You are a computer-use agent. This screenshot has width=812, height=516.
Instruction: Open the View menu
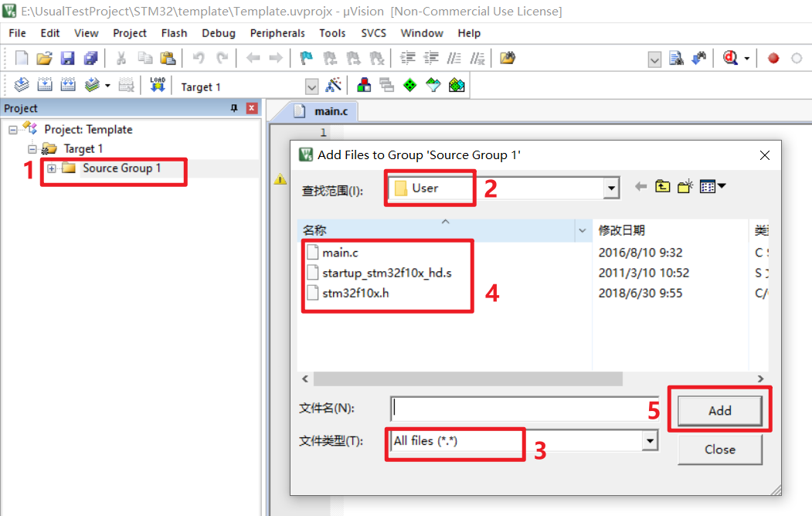tap(86, 33)
